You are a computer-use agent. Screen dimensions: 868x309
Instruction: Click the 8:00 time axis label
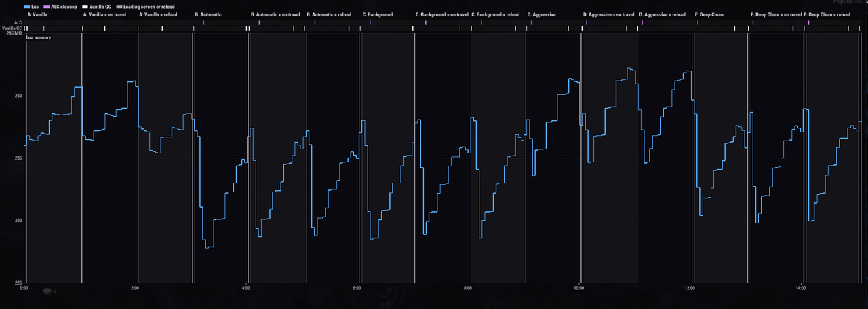click(x=468, y=289)
